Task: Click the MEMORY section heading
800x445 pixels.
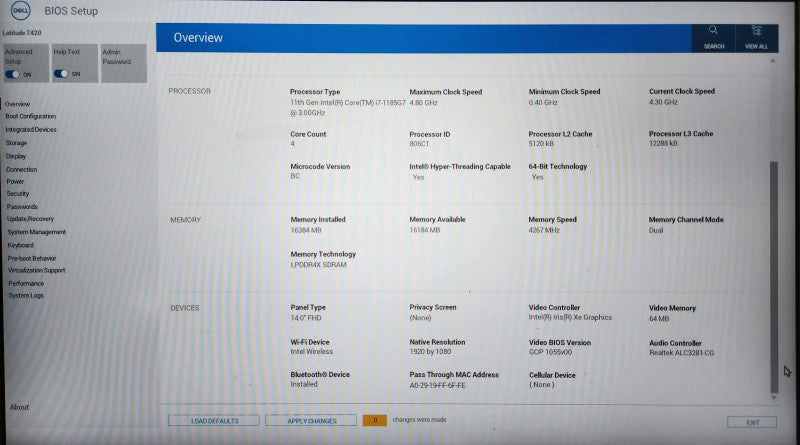Action: [185, 220]
